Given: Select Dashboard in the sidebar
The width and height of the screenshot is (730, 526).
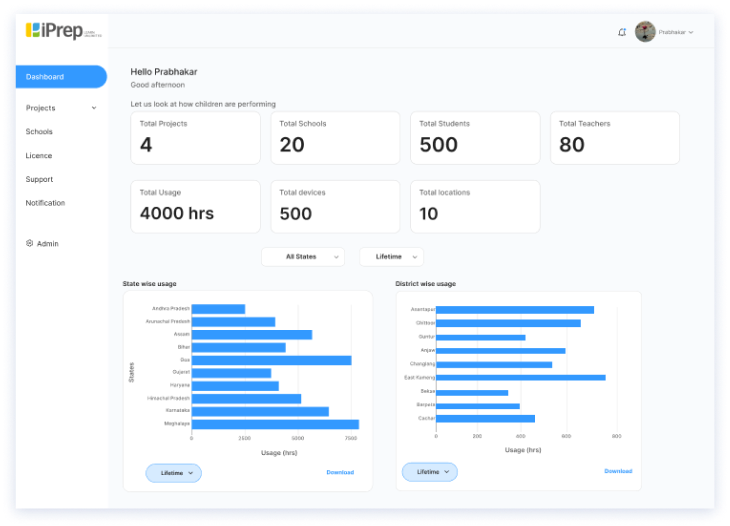Looking at the screenshot, I should pyautogui.click(x=61, y=77).
